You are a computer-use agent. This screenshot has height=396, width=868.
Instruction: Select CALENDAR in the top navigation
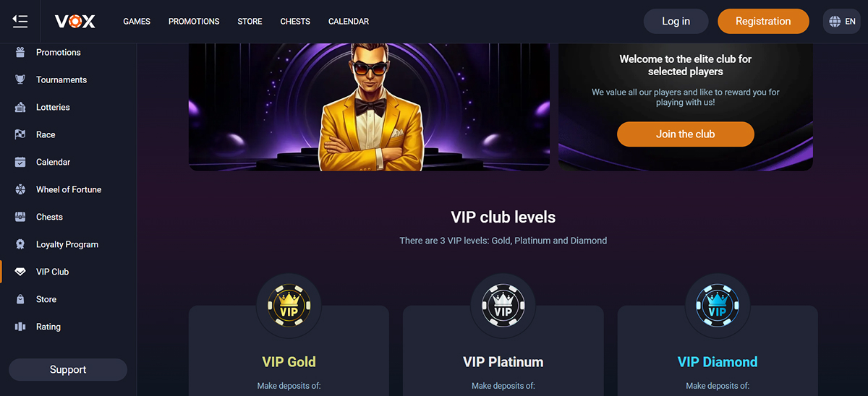tap(349, 22)
